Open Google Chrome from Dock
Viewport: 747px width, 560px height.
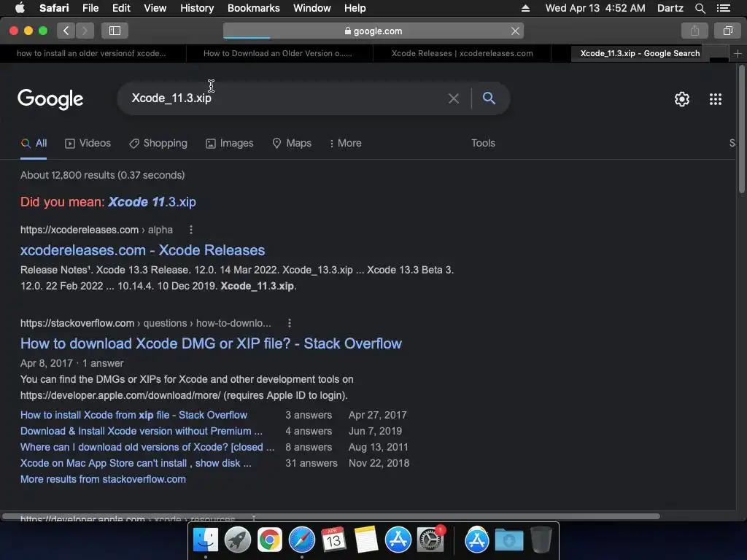270,540
